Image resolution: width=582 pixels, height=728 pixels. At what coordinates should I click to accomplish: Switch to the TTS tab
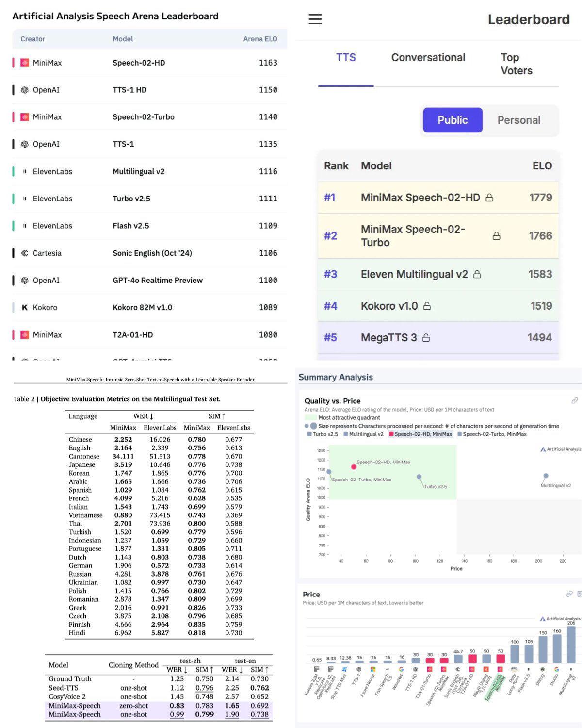coord(346,58)
